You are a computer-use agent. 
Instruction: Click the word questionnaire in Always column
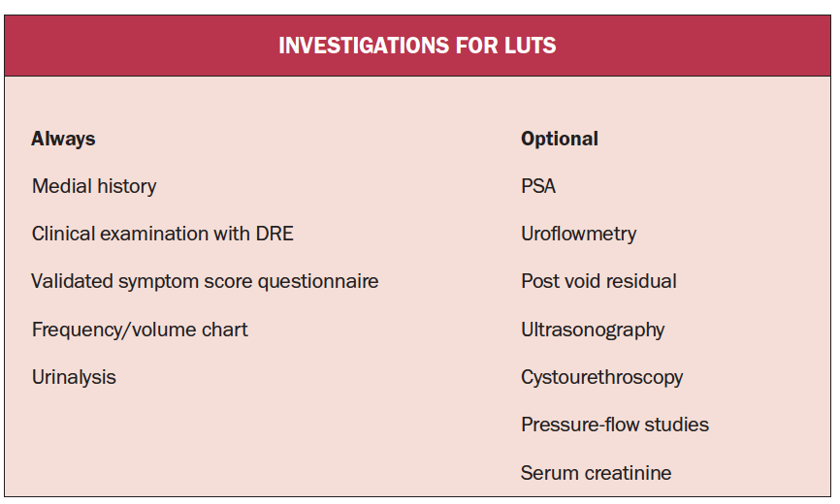tap(318, 282)
